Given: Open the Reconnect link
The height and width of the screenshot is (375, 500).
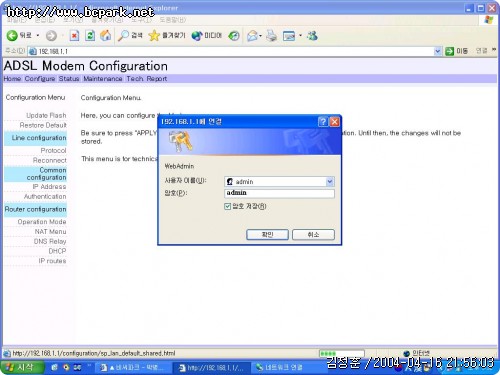Looking at the screenshot, I should pos(50,160).
